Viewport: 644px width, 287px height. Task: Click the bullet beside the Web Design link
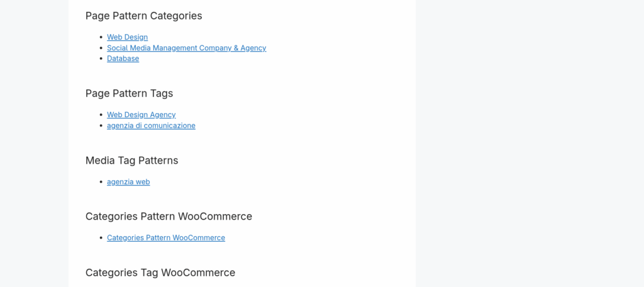(101, 37)
